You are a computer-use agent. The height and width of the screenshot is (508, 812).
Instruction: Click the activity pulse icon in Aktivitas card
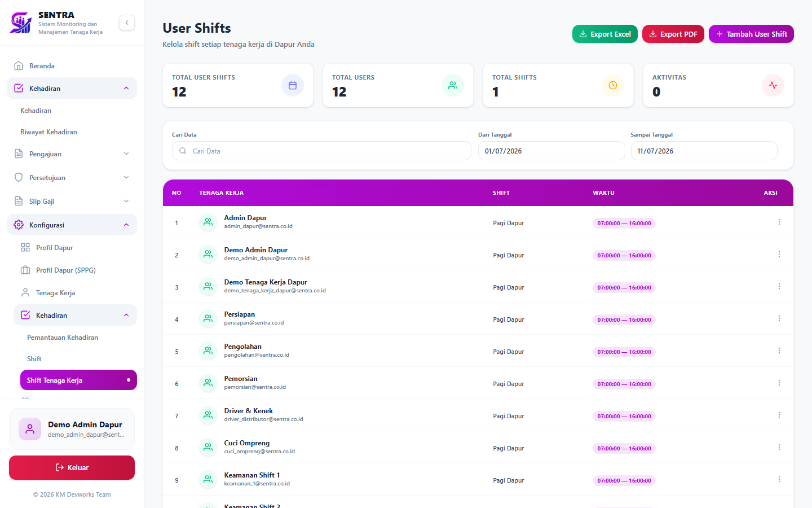pyautogui.click(x=773, y=85)
